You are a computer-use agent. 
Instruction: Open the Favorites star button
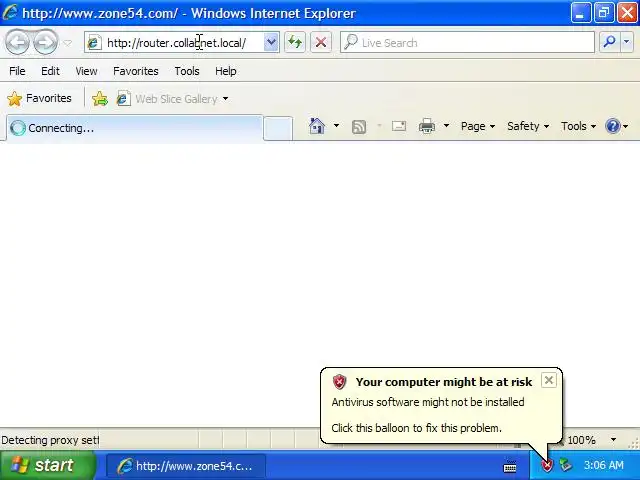point(40,98)
